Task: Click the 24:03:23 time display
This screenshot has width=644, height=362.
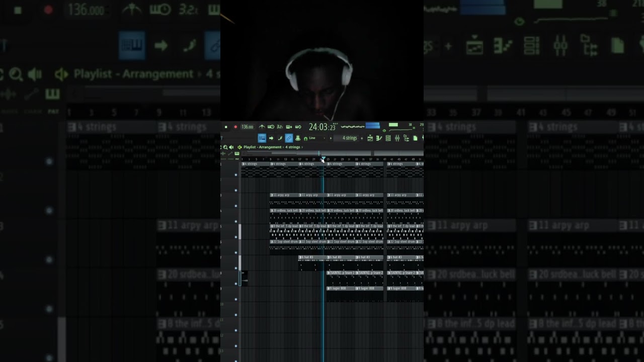Action: [x=322, y=127]
